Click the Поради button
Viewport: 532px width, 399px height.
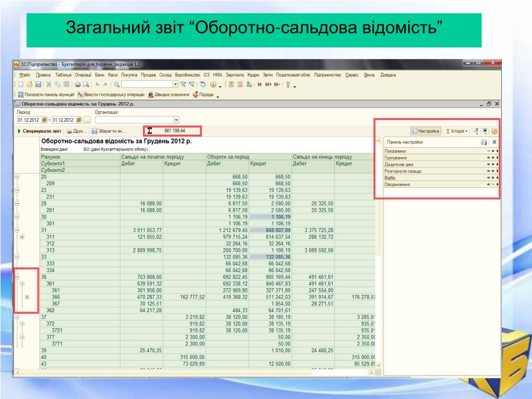(203, 95)
